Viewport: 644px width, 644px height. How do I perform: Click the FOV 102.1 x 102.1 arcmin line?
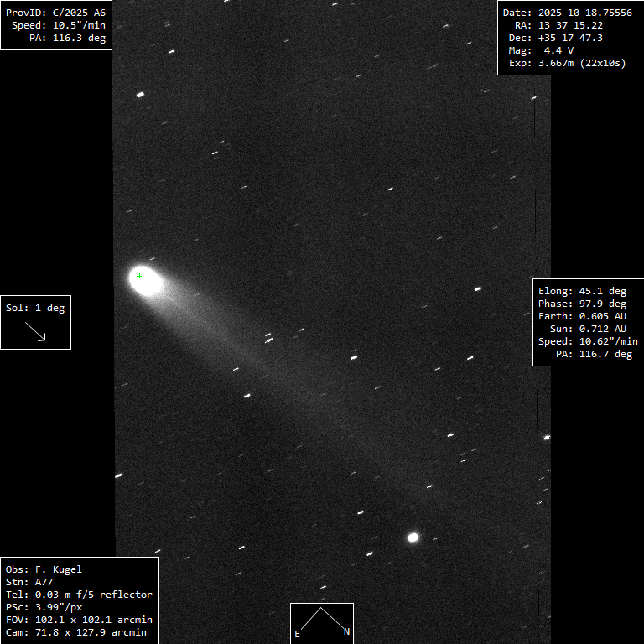(x=79, y=620)
